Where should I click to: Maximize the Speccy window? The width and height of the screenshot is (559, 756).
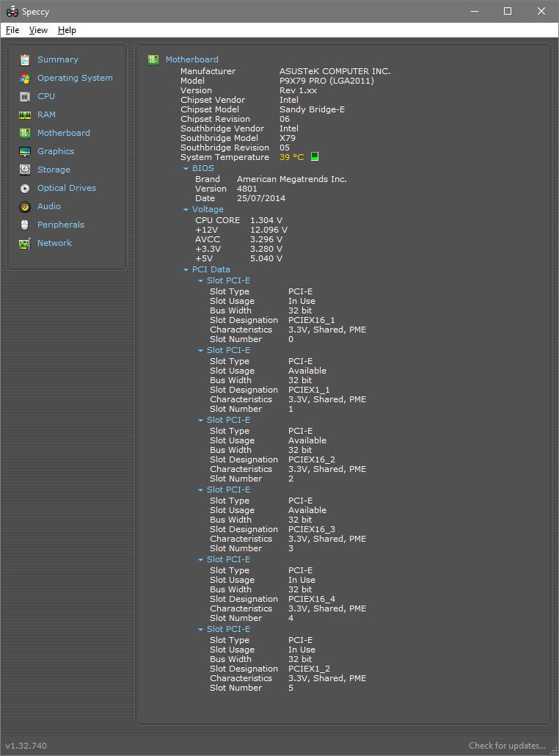pos(508,11)
